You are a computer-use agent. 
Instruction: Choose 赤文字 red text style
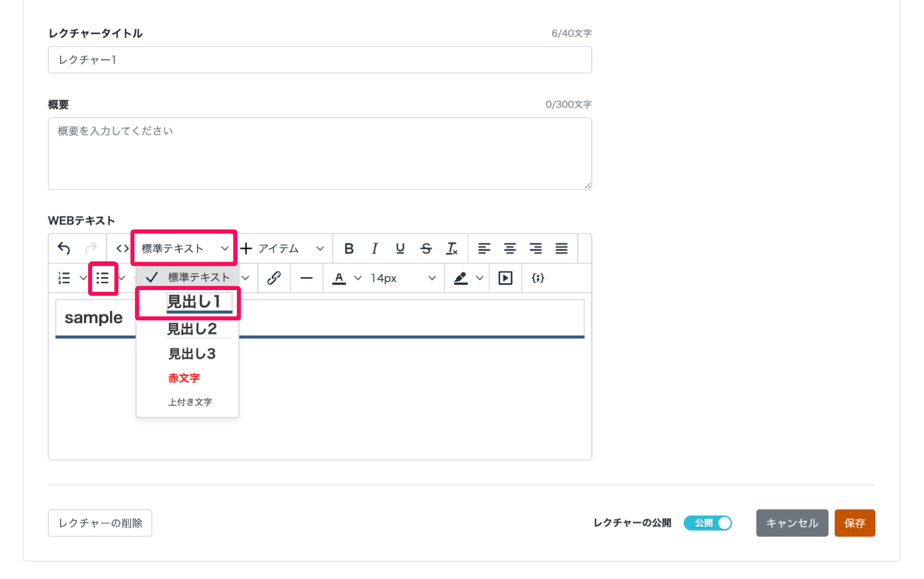tap(188, 378)
